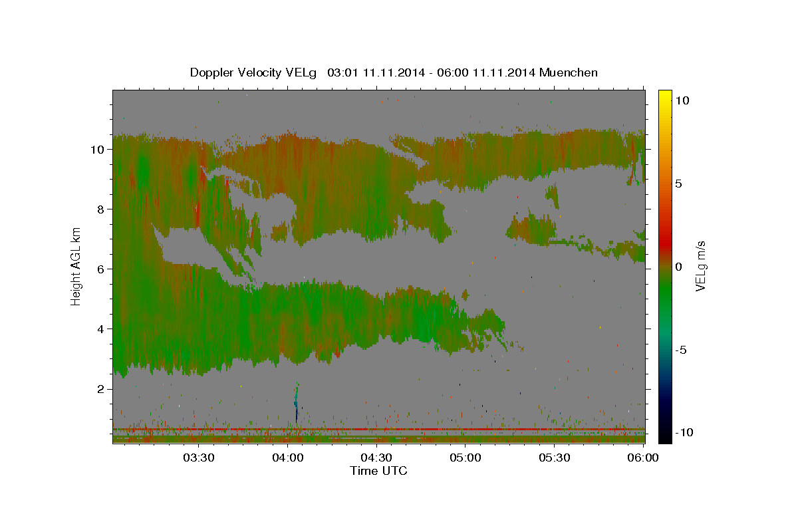Click the black bottom of the velocity colorbar
This screenshot has height=532, width=798.
[664, 436]
